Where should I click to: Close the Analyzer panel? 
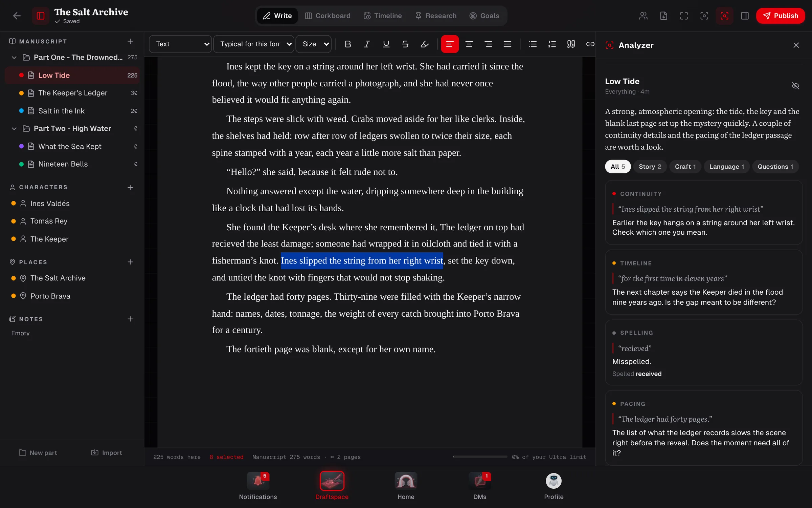coord(796,45)
